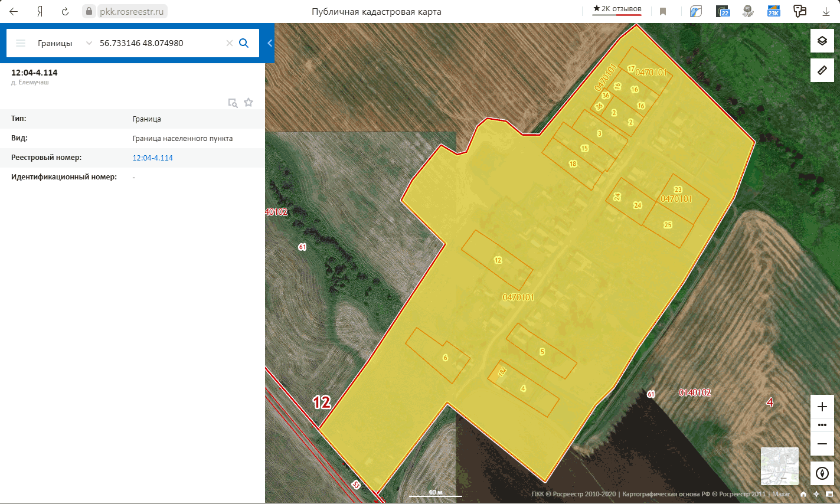This screenshot has width=840, height=504.
Task: Collapse the side panel with the chevron
Action: coord(270,43)
